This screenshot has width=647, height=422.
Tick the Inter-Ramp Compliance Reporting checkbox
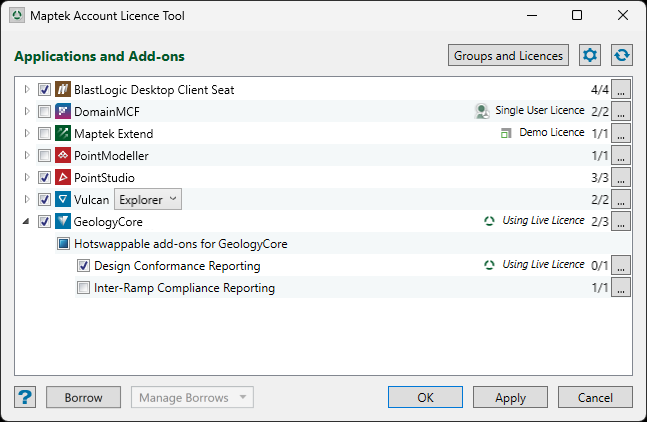[84, 288]
